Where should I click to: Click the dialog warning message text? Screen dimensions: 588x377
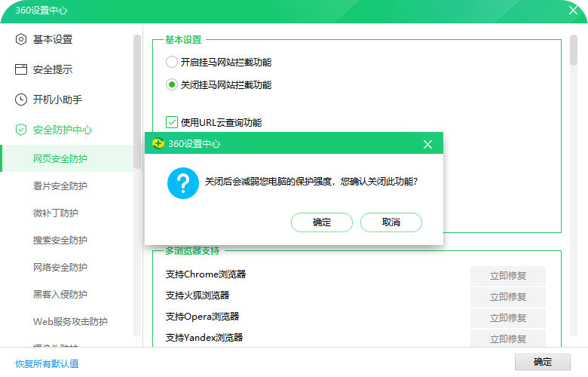click(x=311, y=182)
